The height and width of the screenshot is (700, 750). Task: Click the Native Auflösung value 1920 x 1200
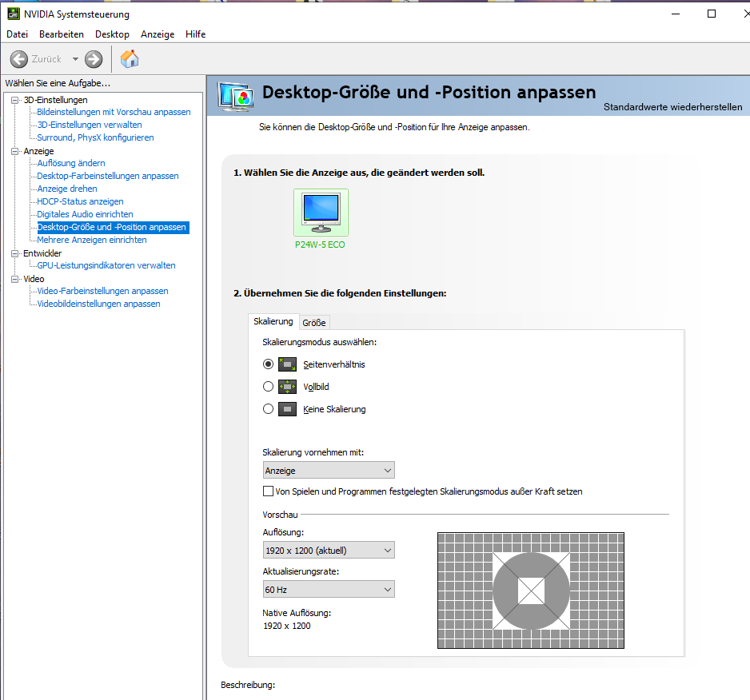(287, 626)
